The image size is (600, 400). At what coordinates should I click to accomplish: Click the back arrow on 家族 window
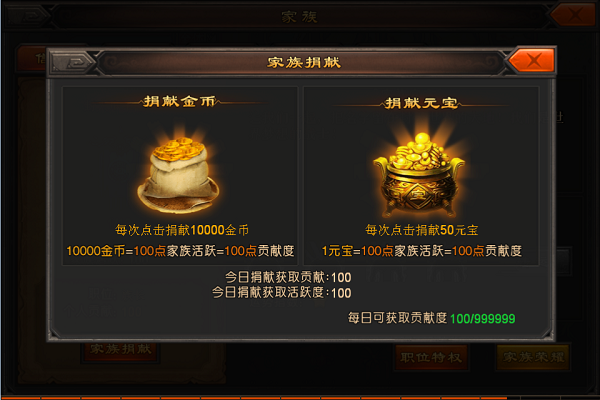pos(28,16)
